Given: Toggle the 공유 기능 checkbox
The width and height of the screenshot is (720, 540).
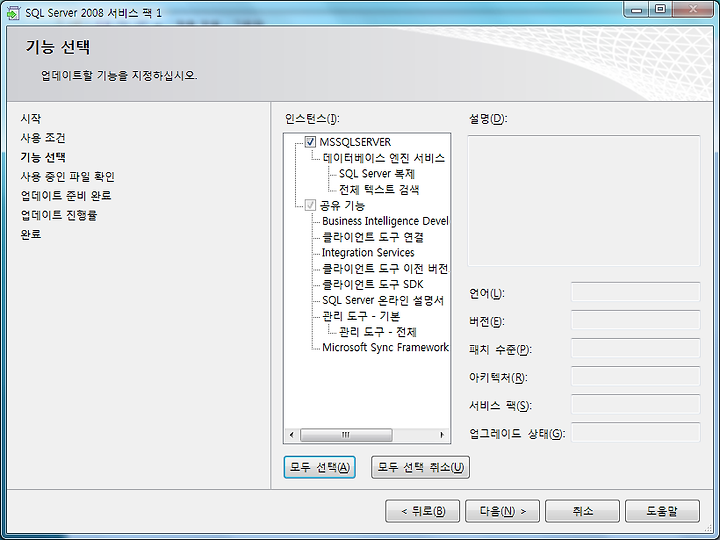Looking at the screenshot, I should (310, 205).
